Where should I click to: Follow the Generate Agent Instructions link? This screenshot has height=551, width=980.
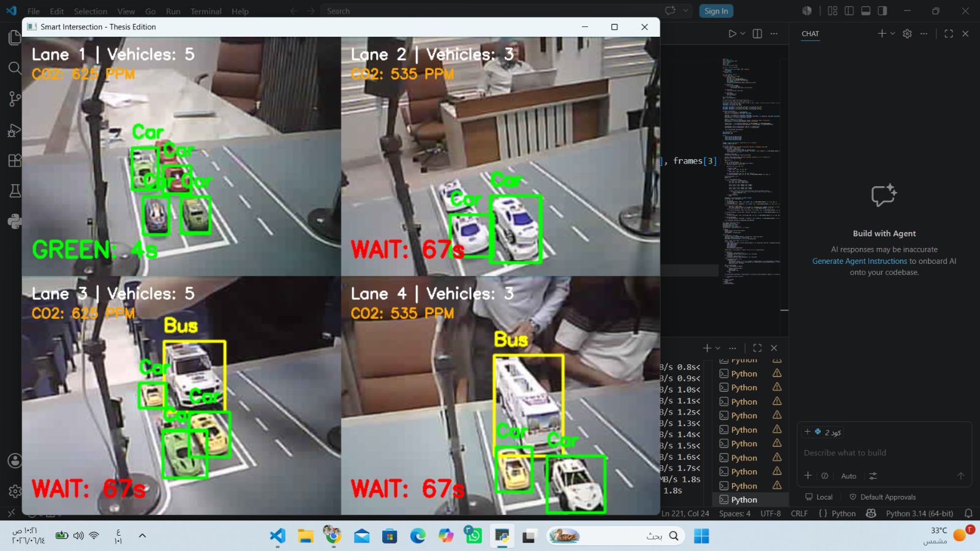(x=859, y=261)
